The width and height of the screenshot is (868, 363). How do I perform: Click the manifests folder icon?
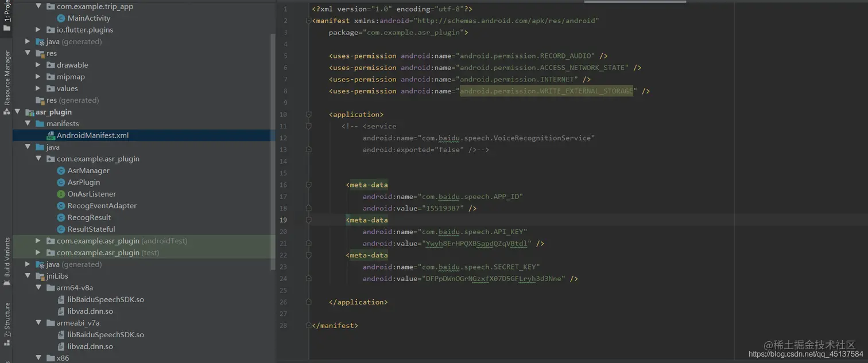click(40, 124)
